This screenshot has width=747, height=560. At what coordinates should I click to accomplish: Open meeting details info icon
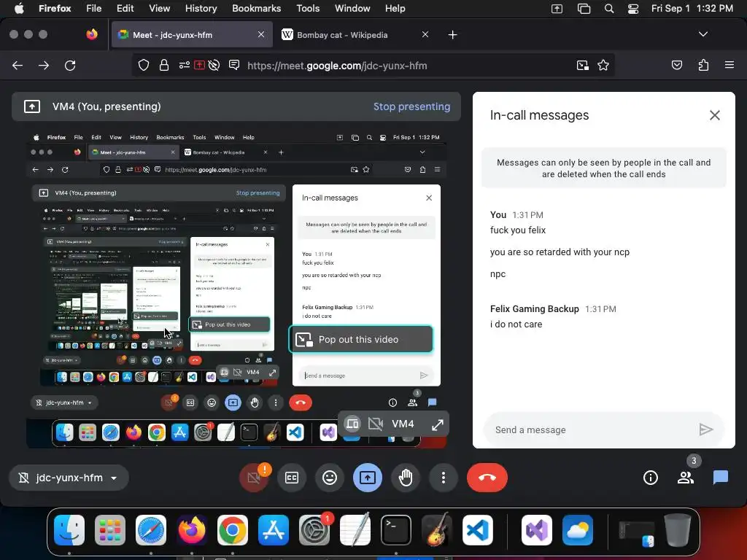(x=650, y=477)
